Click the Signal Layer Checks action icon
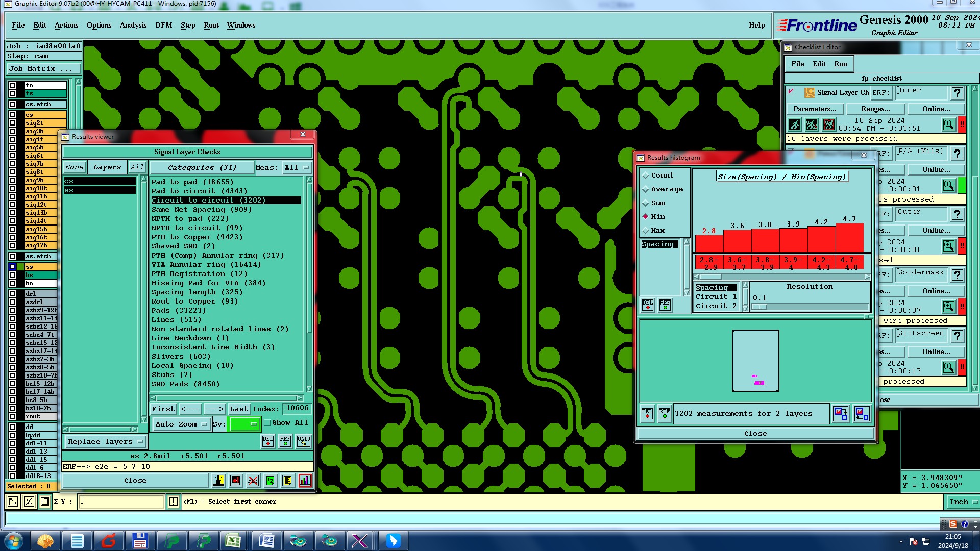The height and width of the screenshot is (551, 980). tap(810, 93)
